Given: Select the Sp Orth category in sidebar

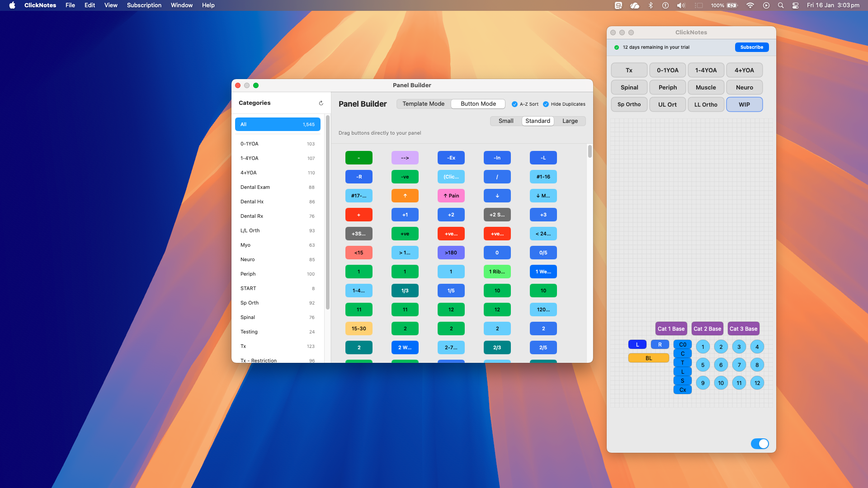Looking at the screenshot, I should [x=278, y=303].
